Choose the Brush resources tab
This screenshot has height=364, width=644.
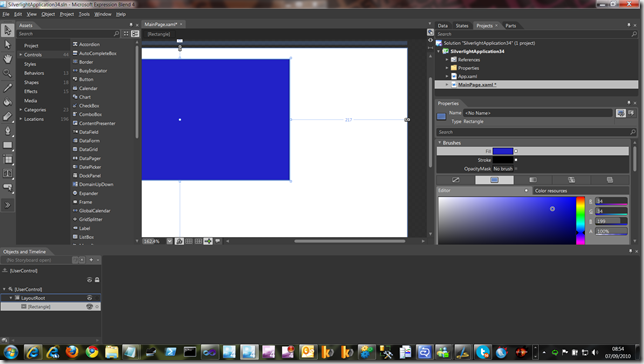coord(610,180)
